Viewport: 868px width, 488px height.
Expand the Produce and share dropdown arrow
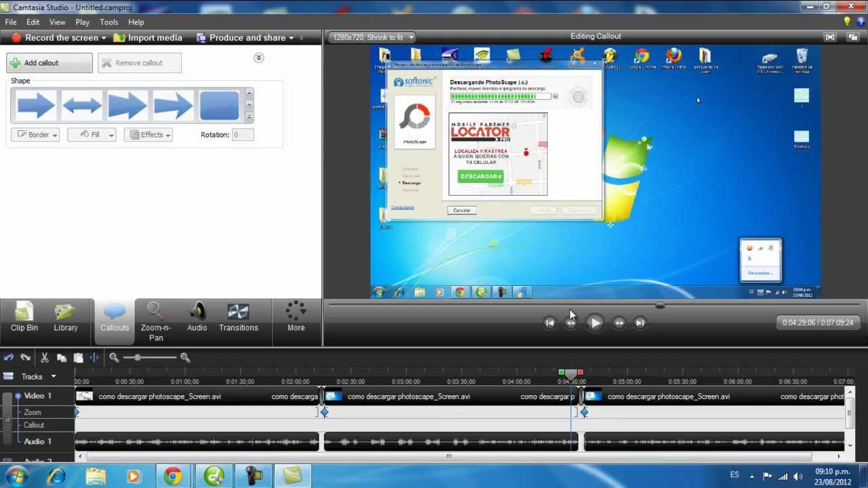292,38
